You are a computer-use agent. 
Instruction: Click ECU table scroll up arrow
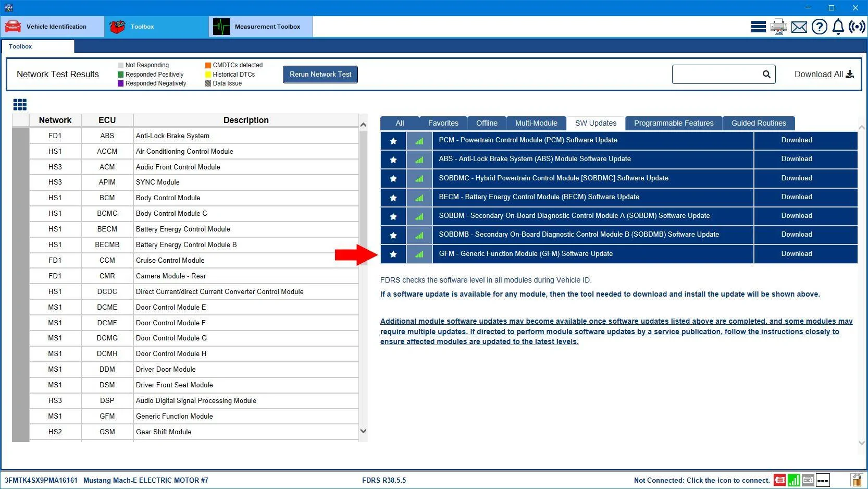363,125
